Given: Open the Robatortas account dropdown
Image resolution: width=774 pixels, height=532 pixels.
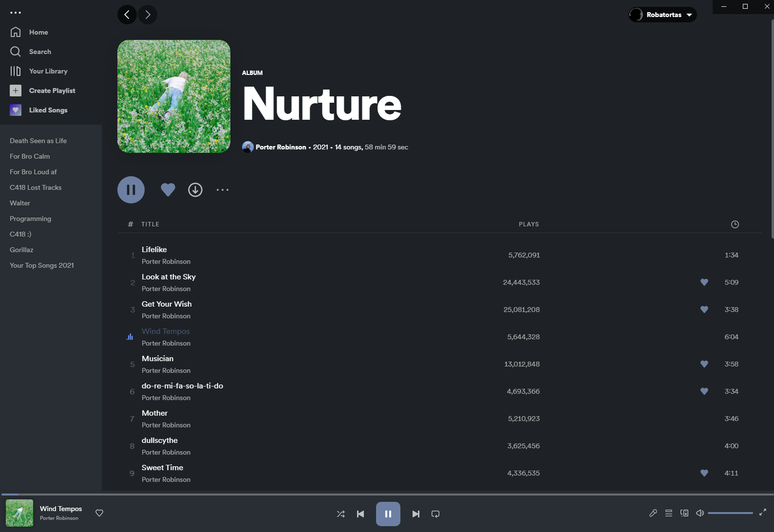Looking at the screenshot, I should pyautogui.click(x=662, y=15).
